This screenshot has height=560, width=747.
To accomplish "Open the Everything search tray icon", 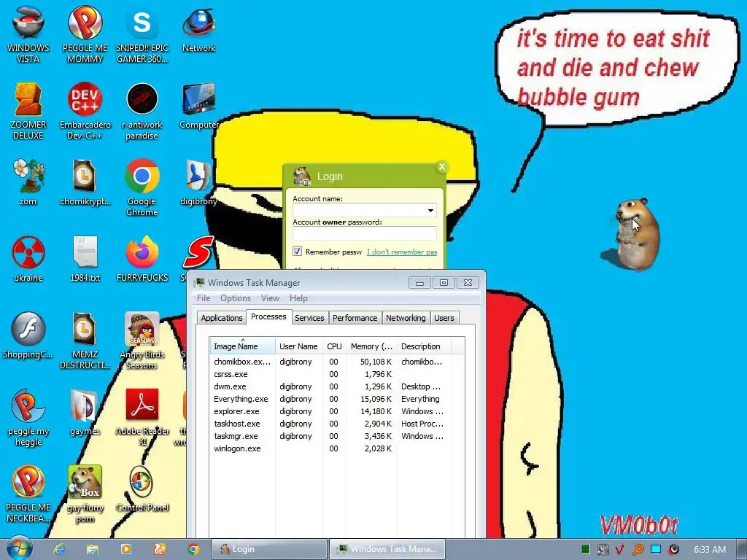I will pos(638,550).
